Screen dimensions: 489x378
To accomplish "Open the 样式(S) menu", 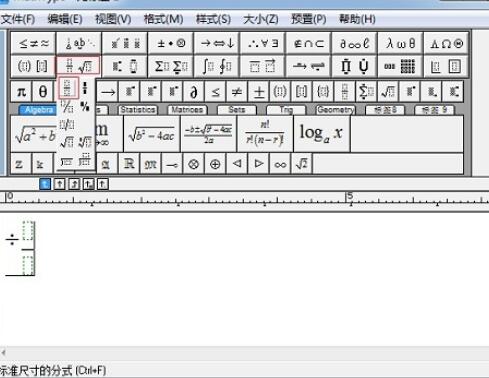I will click(x=213, y=19).
